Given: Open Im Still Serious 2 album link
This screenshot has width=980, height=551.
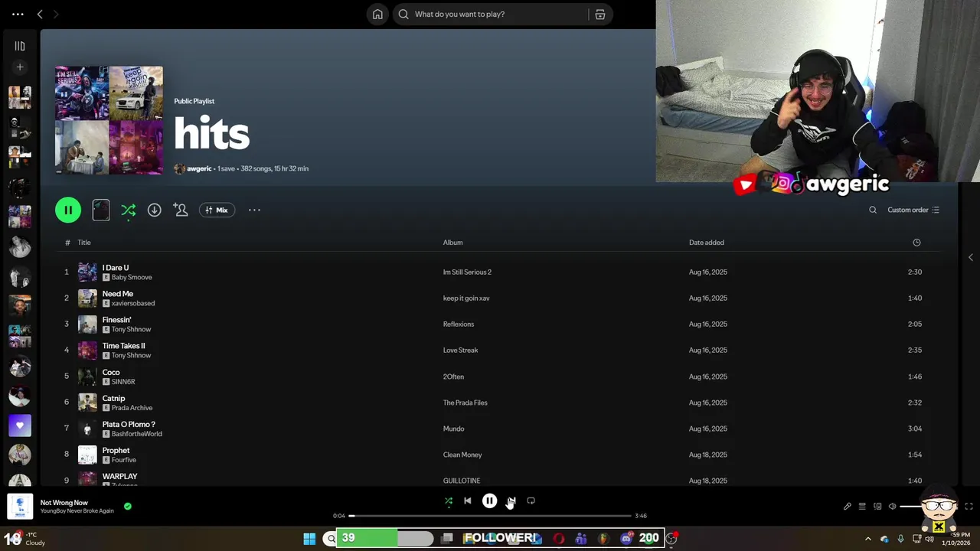Looking at the screenshot, I should tap(467, 272).
